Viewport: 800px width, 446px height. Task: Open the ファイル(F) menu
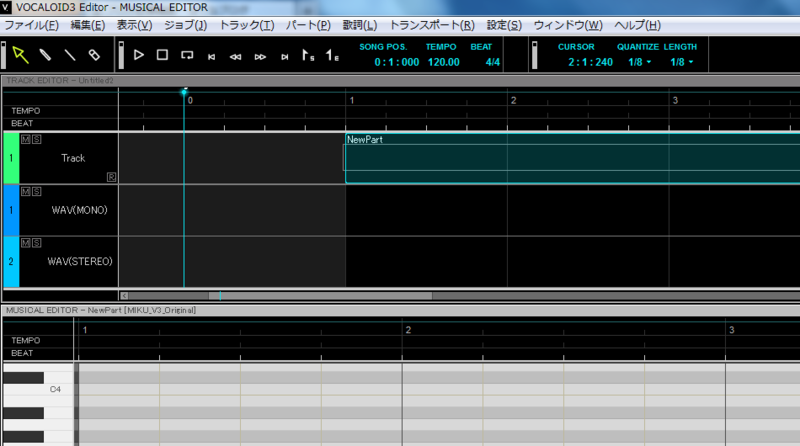point(32,26)
